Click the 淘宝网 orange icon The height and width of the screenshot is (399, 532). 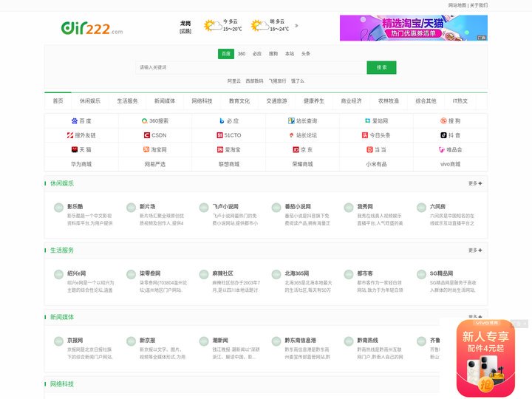tap(146, 149)
